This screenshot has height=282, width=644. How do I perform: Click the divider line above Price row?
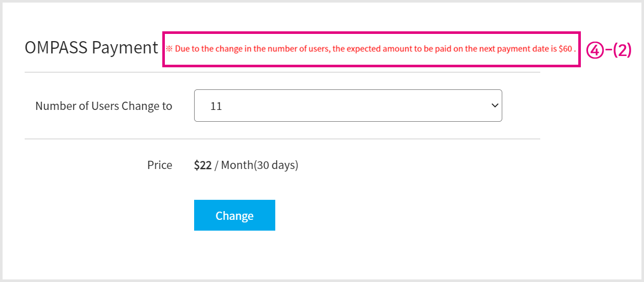tap(282, 139)
